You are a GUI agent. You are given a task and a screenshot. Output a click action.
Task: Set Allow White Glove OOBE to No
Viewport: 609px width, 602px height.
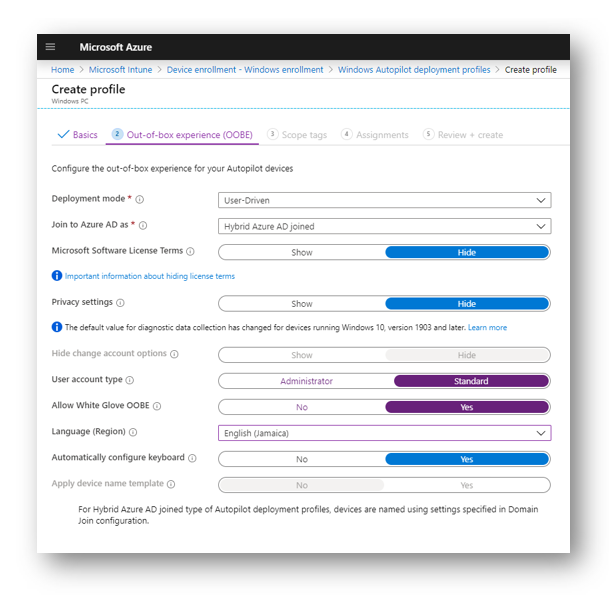(x=302, y=407)
